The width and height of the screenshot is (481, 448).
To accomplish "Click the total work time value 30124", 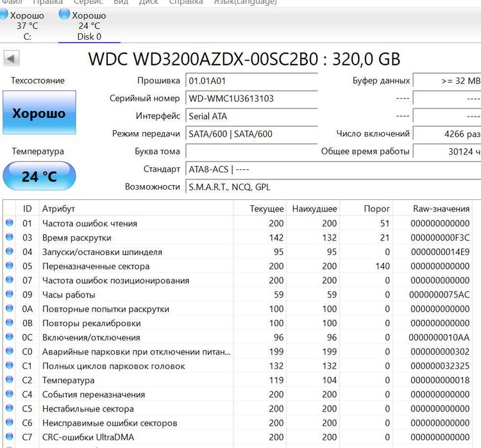I will (x=447, y=152).
